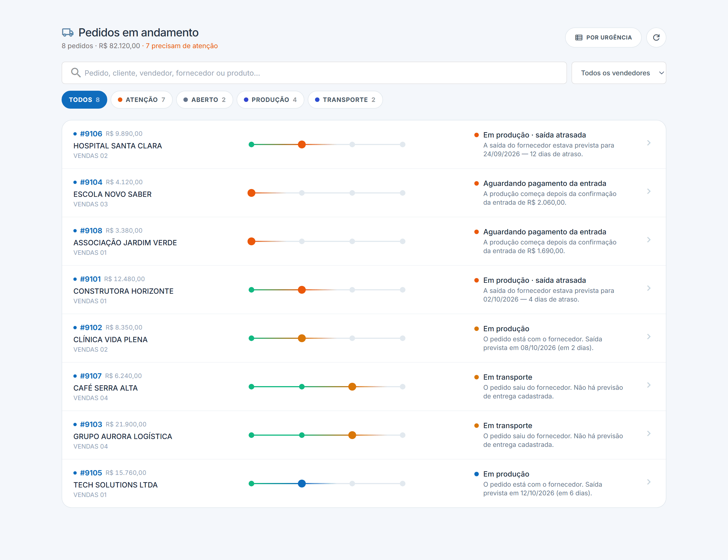
Task: Expand Café Serra Alta row chevron
Action: [649, 385]
